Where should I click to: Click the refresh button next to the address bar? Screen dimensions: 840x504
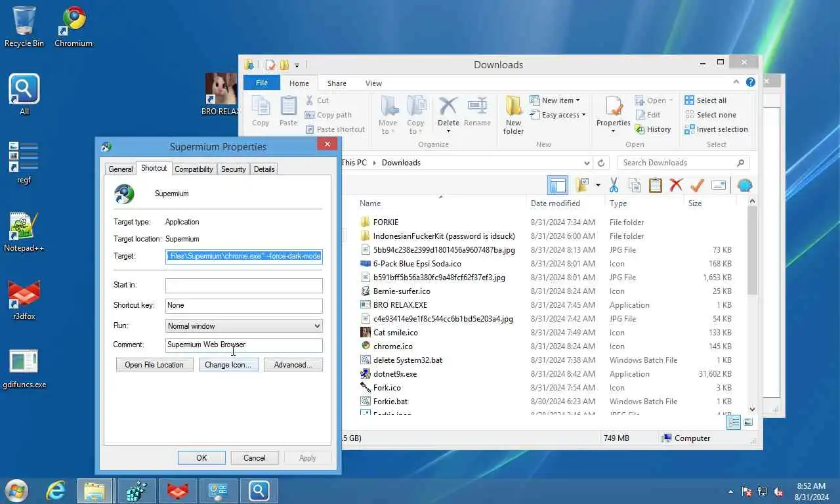click(601, 163)
